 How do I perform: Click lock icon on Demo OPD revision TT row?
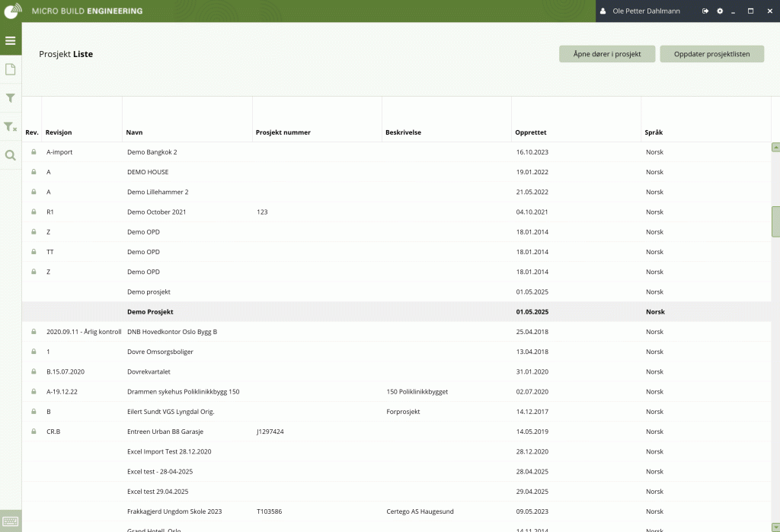point(34,252)
